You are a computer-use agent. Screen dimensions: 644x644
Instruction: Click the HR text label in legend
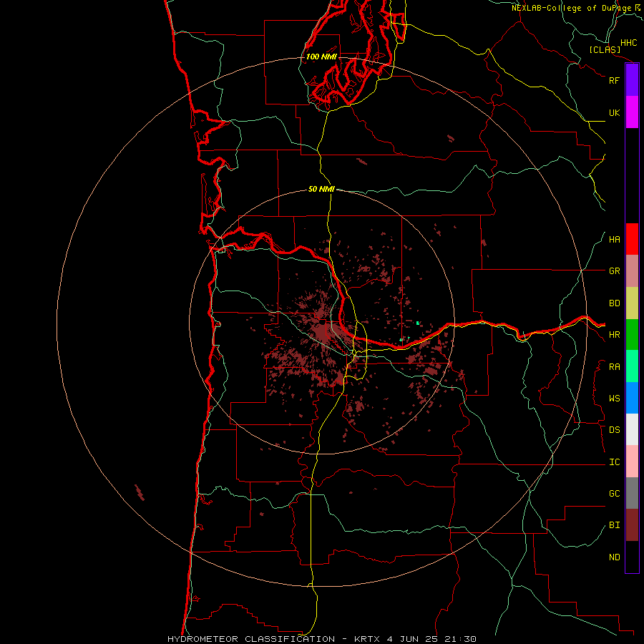[x=614, y=335]
